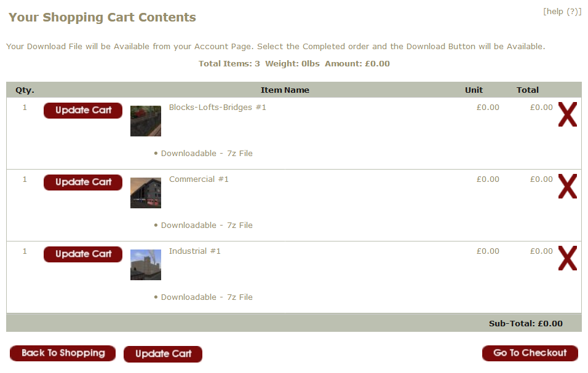Click quantity value for Industrial #1
Viewport: 588px width, 373px height.
(25, 251)
